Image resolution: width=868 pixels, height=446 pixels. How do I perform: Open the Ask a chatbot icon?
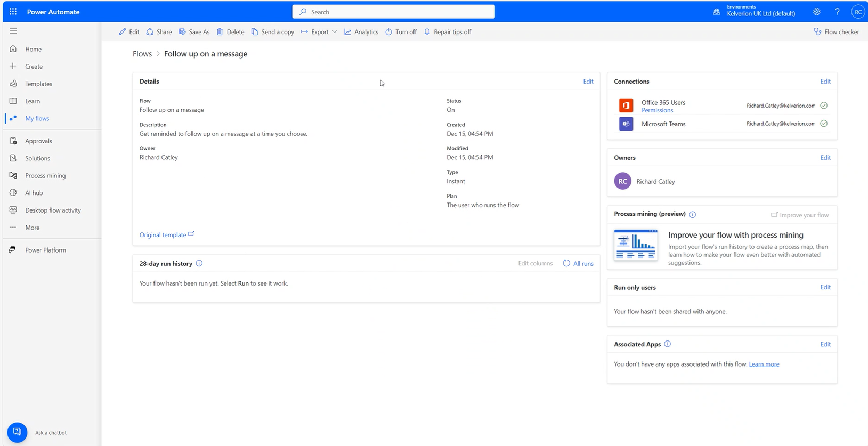(17, 432)
